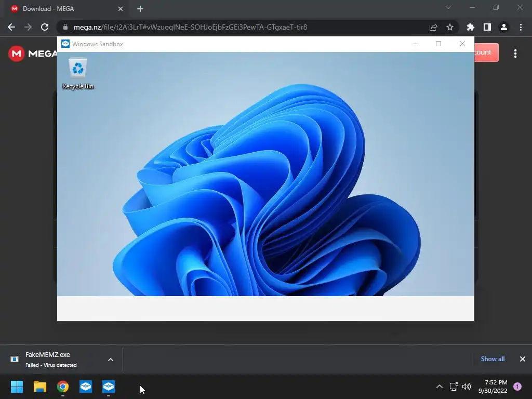Viewport: 532px width, 399px height.
Task: Switch to Chrome on the taskbar
Action: [63, 387]
